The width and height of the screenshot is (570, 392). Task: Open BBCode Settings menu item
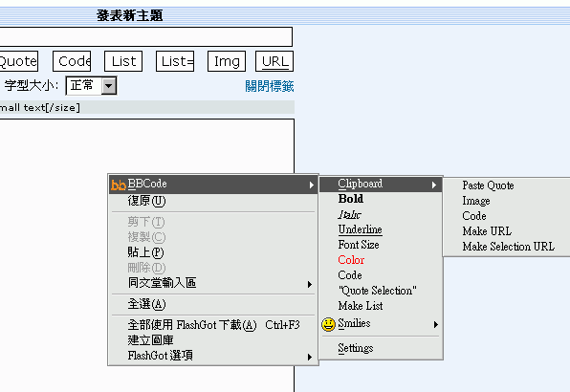(x=381, y=348)
